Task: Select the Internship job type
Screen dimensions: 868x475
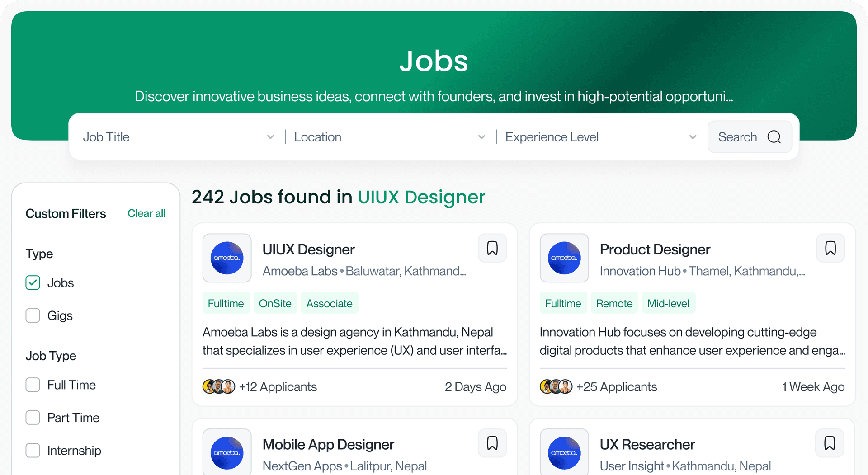Action: click(33, 451)
